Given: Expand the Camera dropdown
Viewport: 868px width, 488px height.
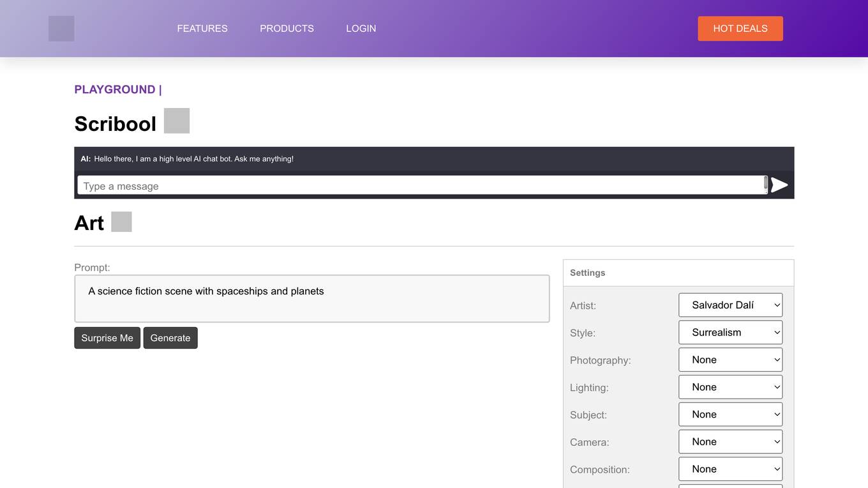Looking at the screenshot, I should [731, 442].
